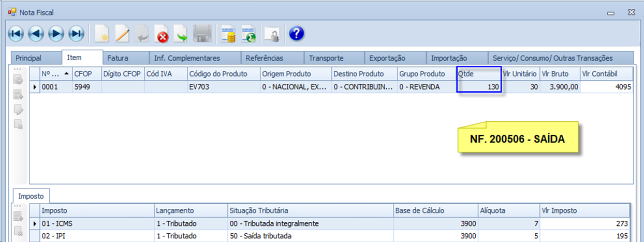Screen dimensions: 644x242
Task: Go to the last record
Action: 76,34
